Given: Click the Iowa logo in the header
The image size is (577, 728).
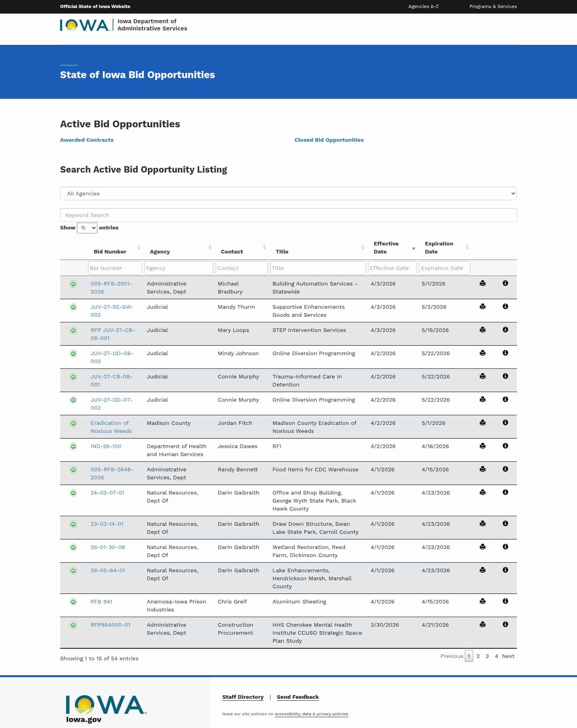Looking at the screenshot, I should click(85, 25).
